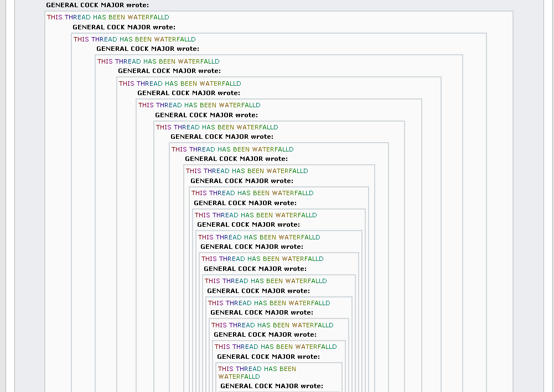The height and width of the screenshot is (392, 554).
Task: Click the third rainbow WATERFALLD line from top
Action: pyautogui.click(x=158, y=61)
